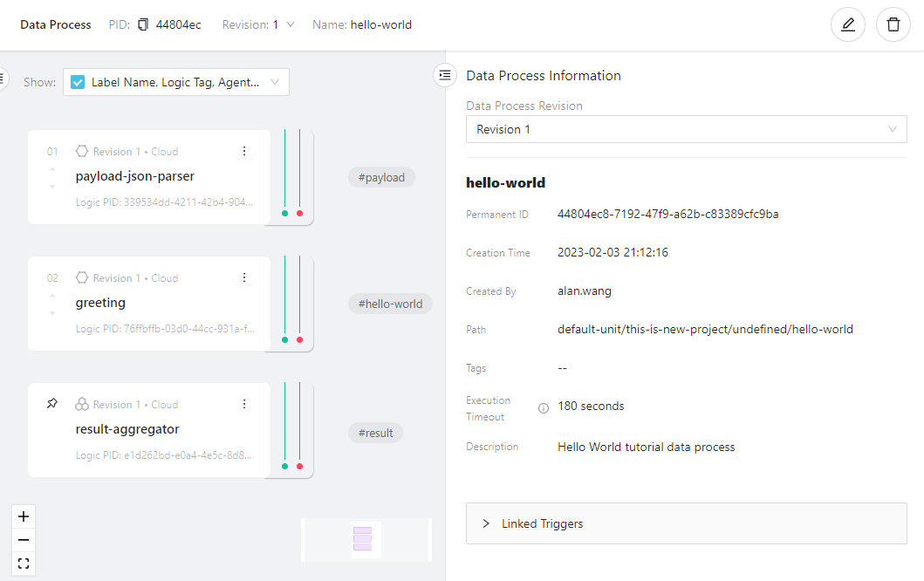The height and width of the screenshot is (581, 924).
Task: Fit the canvas to screen
Action: 24,564
